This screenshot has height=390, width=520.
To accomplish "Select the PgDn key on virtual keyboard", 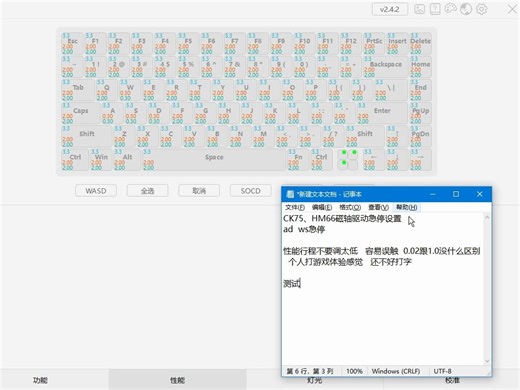I will 420,136.
